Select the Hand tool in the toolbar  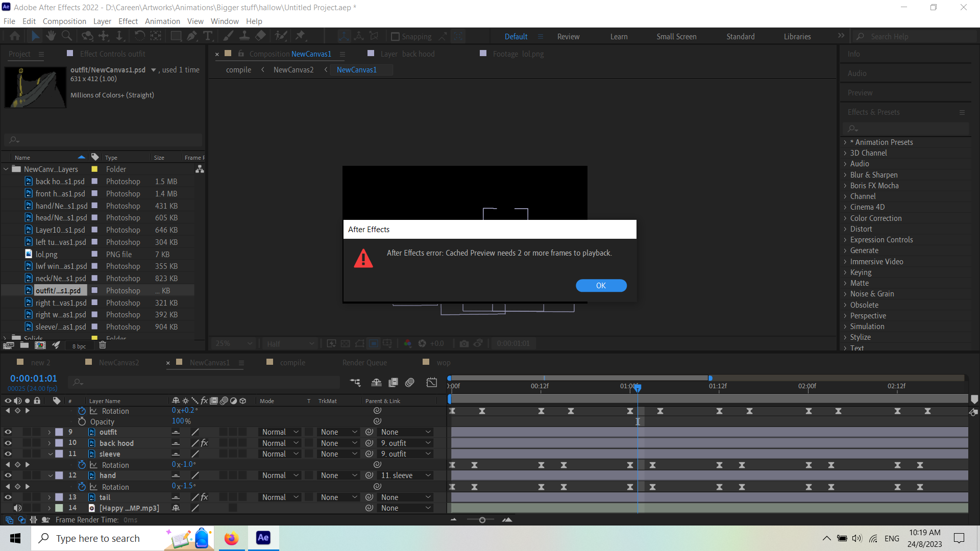click(51, 36)
